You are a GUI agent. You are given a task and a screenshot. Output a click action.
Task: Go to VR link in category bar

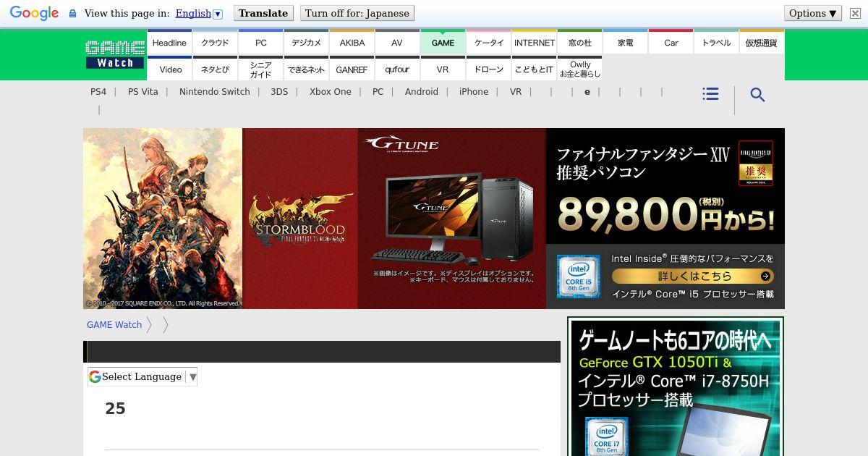(x=516, y=92)
